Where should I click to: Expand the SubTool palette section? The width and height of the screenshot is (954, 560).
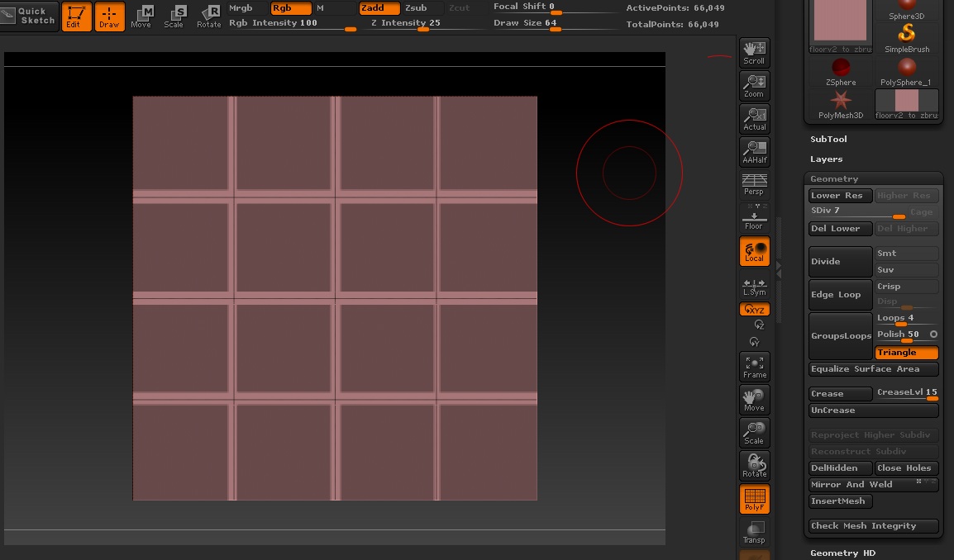[x=828, y=140]
